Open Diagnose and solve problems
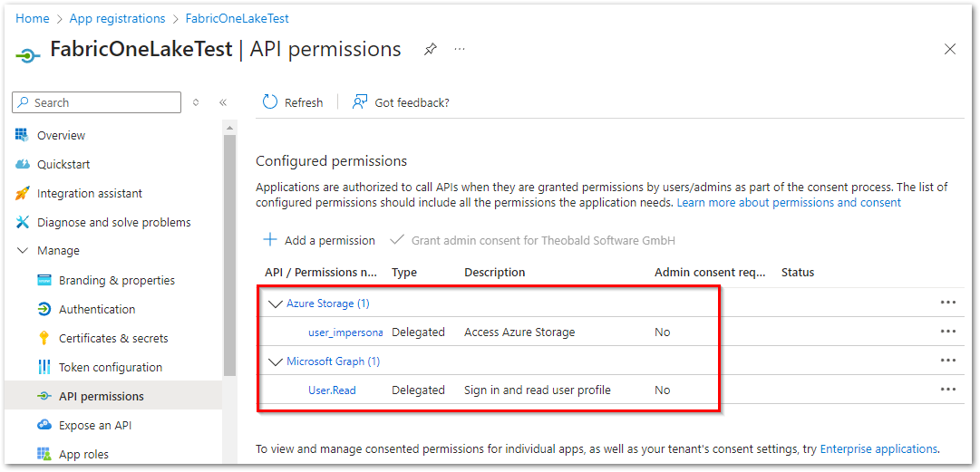 tap(113, 222)
